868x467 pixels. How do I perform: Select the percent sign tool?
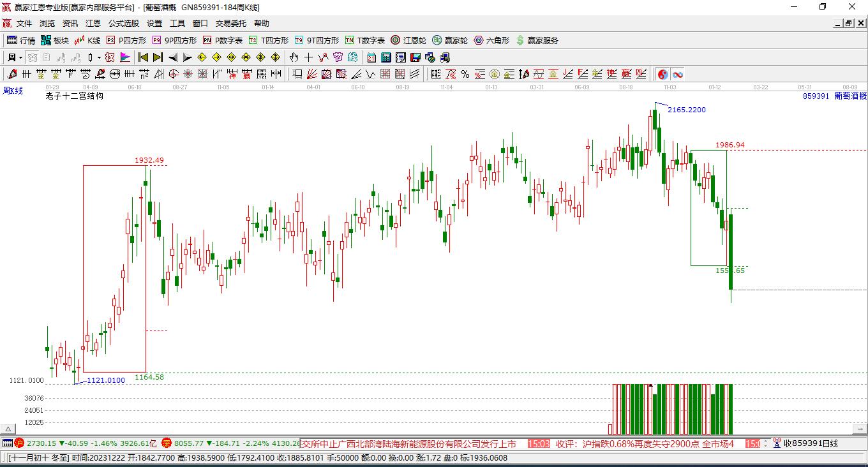point(465,75)
